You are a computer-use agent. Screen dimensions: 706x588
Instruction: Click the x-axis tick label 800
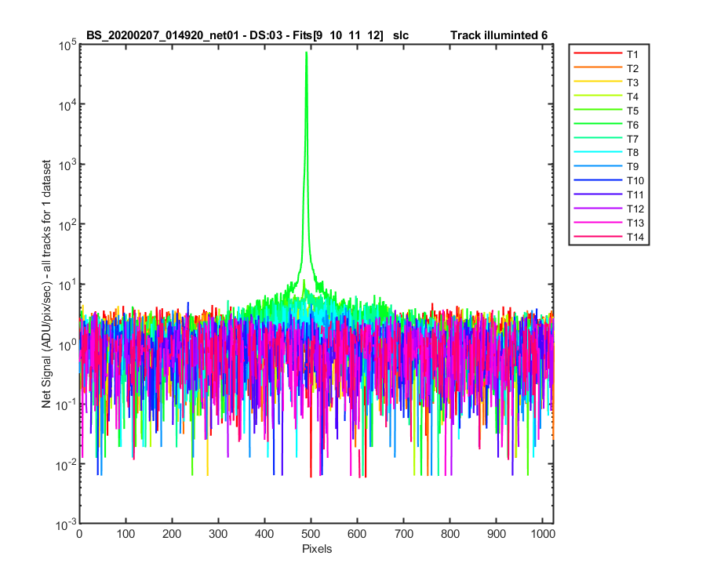pos(449,534)
